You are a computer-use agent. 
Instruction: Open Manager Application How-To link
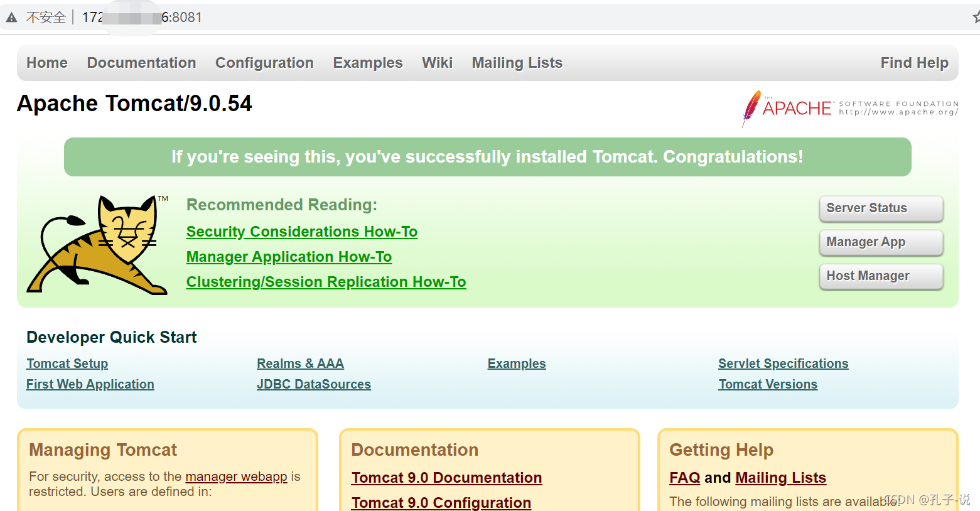tap(289, 257)
